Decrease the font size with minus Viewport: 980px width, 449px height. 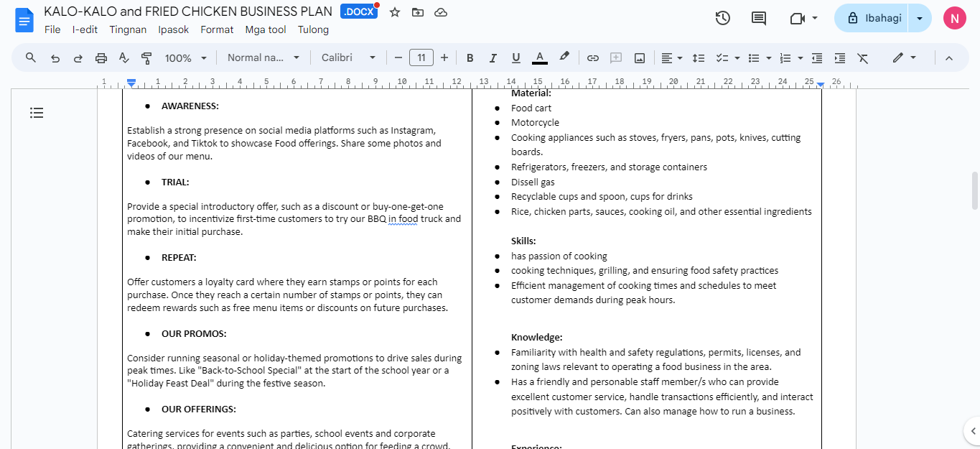point(398,57)
